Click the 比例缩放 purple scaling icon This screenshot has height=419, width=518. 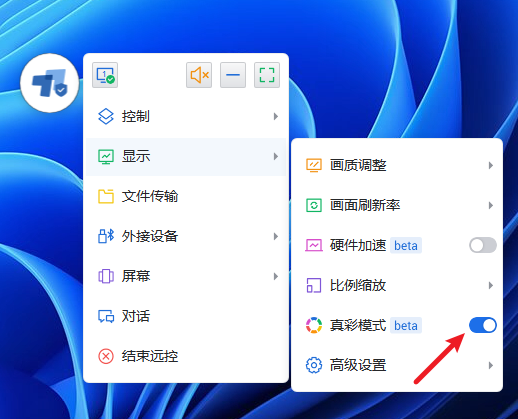(x=314, y=285)
